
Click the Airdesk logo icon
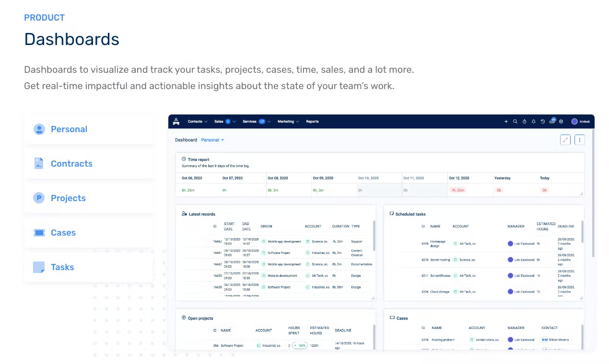point(176,121)
